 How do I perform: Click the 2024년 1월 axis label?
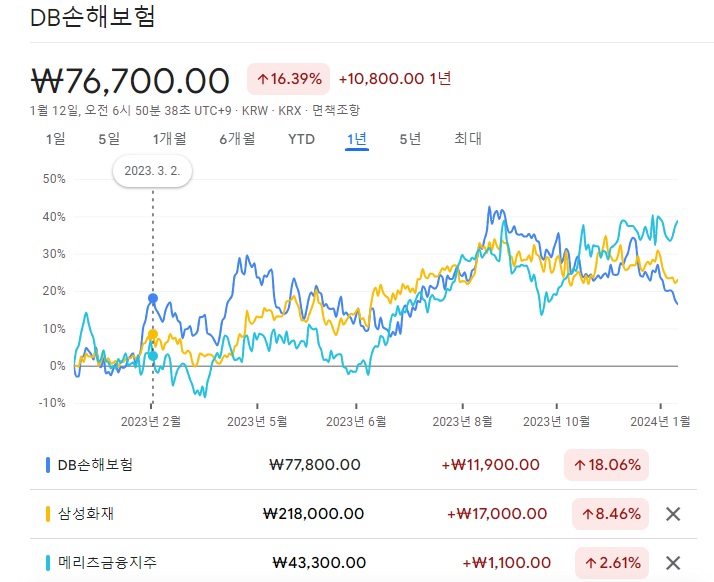tap(660, 422)
